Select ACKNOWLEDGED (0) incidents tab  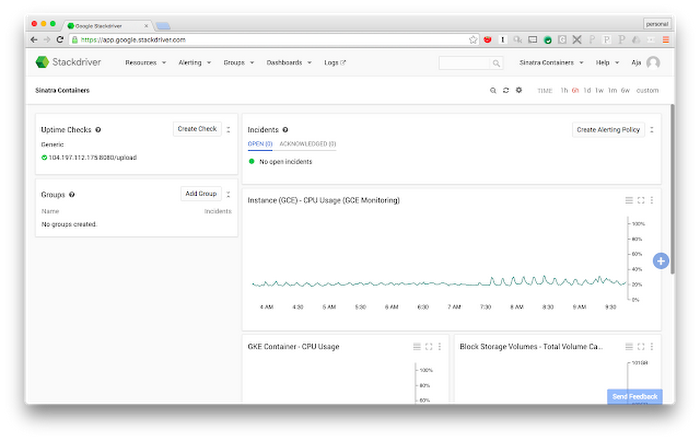click(308, 144)
